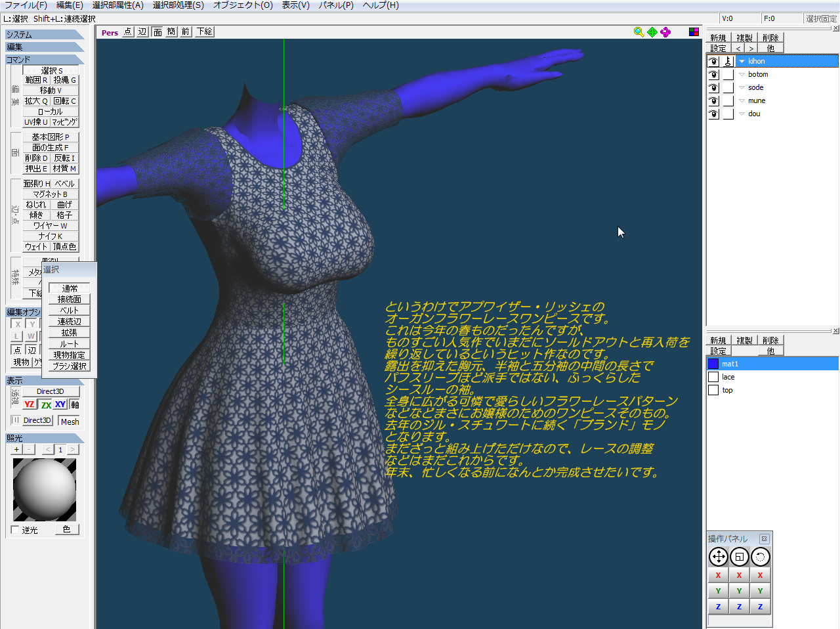Viewport: 840px width, 629px height.
Task: Click the lighting direction sphere preview
Action: pos(45,489)
